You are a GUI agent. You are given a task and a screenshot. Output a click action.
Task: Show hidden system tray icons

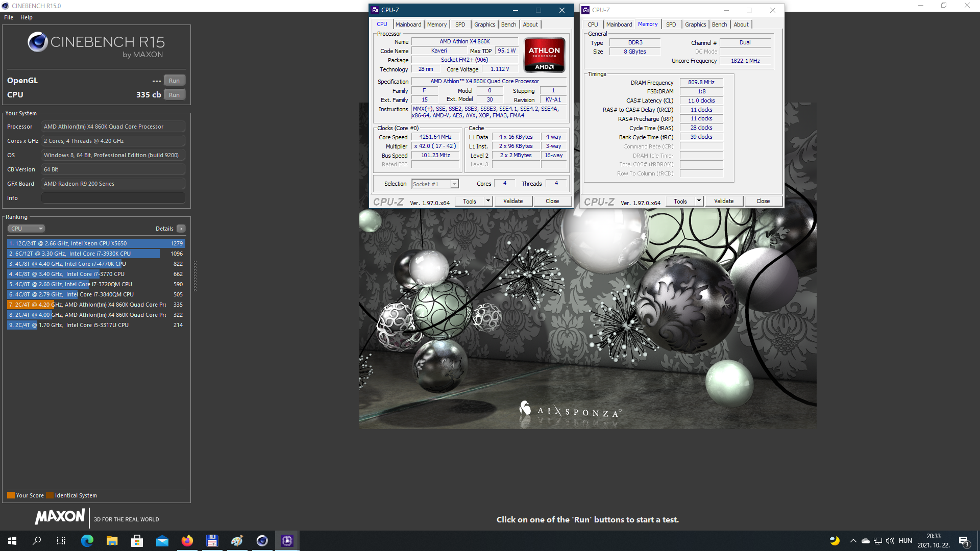coord(853,541)
